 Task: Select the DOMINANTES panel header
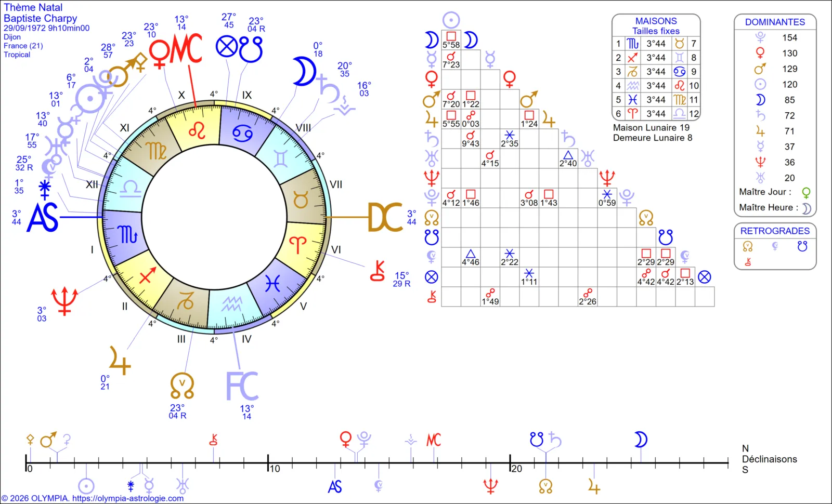click(x=775, y=22)
